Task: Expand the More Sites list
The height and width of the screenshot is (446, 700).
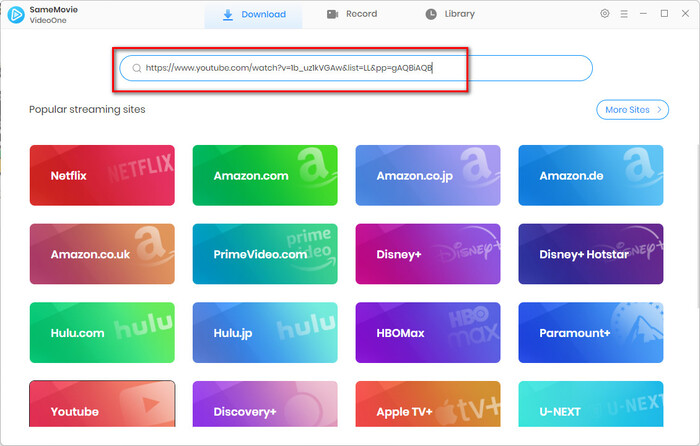Action: click(x=631, y=109)
